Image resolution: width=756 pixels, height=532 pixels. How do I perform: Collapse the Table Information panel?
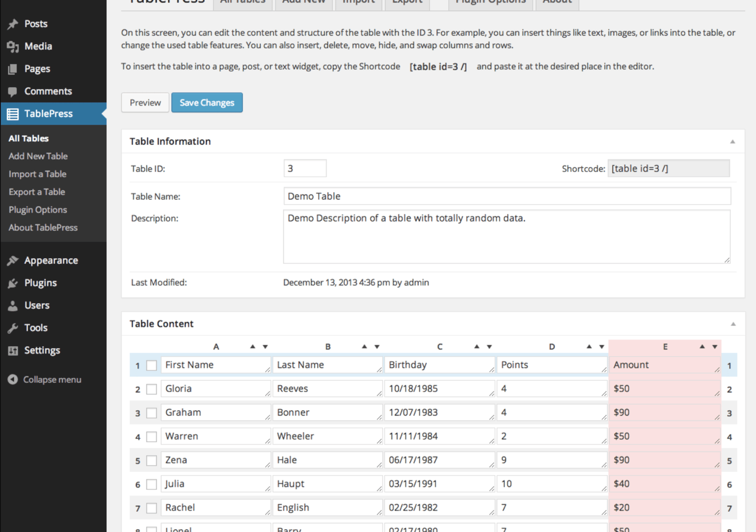732,142
